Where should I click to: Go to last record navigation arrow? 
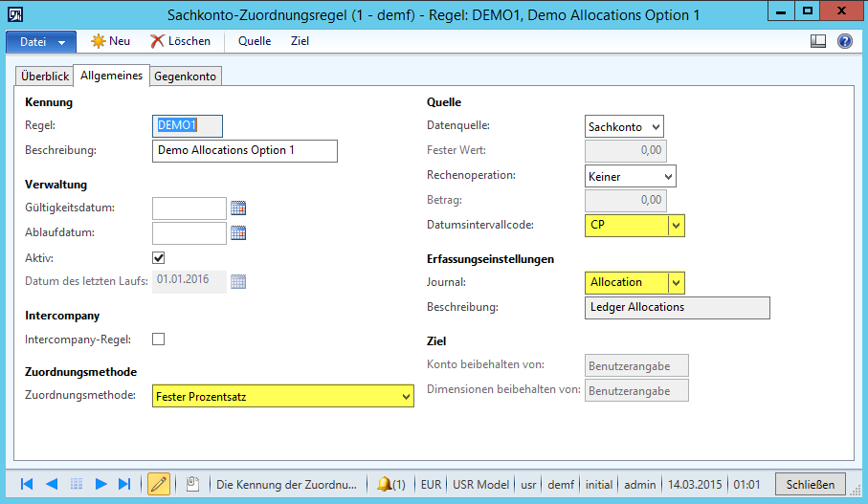[x=124, y=484]
